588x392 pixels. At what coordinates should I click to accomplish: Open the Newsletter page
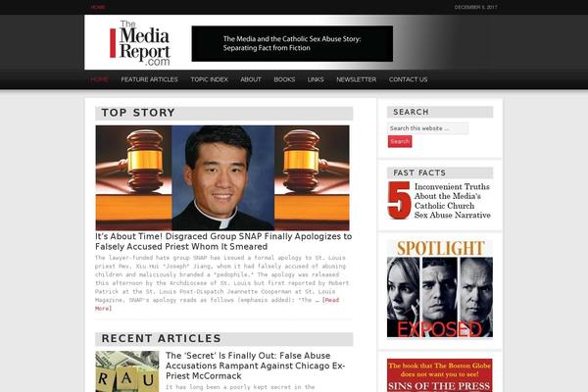point(357,79)
